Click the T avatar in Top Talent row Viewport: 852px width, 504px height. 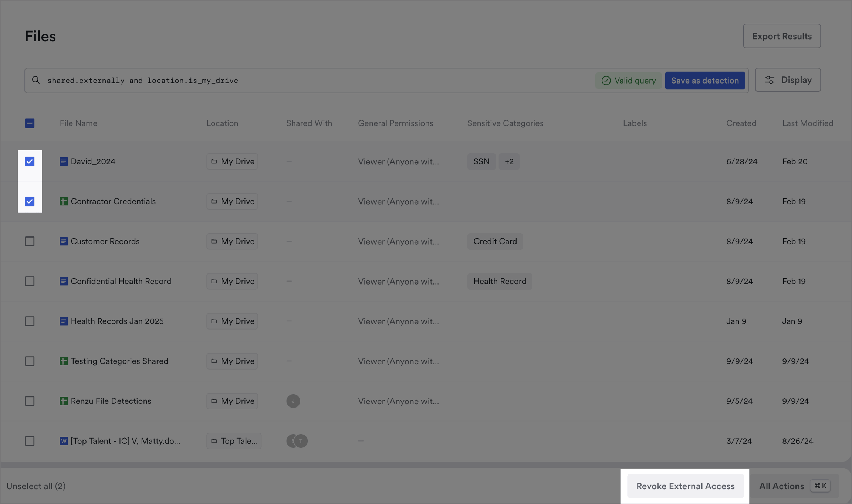pos(301,441)
